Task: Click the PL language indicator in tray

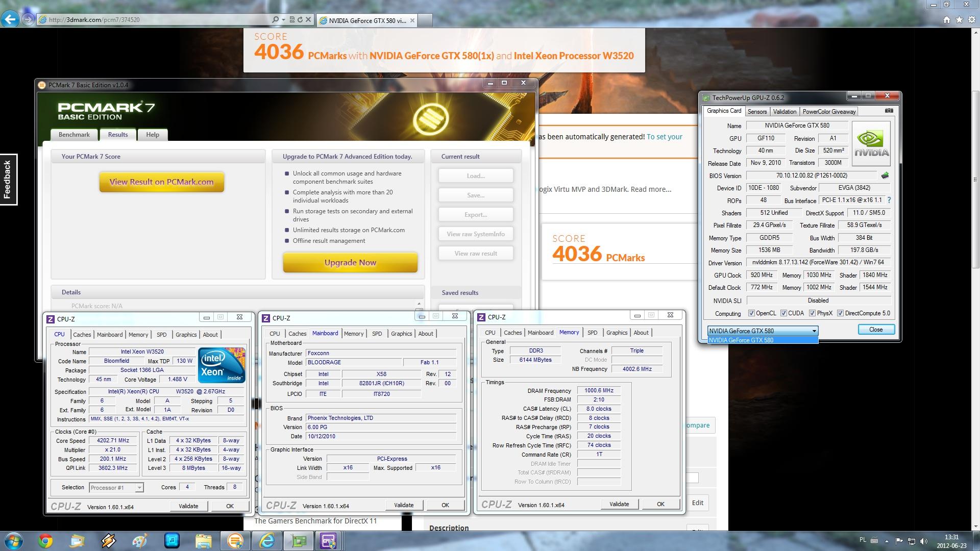Action: pos(863,540)
